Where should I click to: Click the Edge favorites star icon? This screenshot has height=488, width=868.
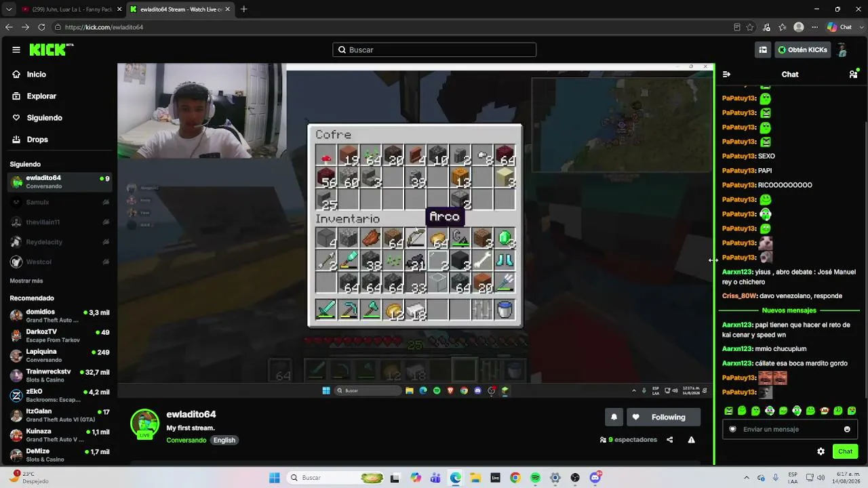click(x=750, y=27)
